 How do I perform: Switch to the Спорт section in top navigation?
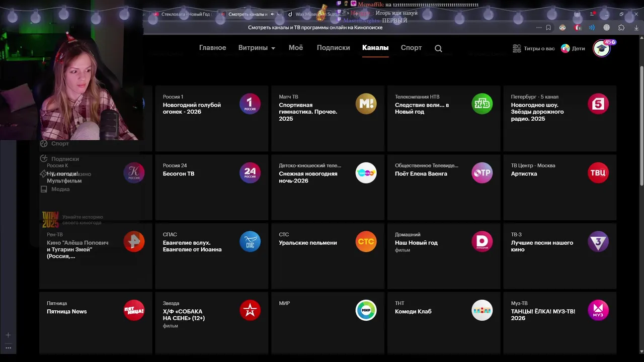tap(411, 48)
